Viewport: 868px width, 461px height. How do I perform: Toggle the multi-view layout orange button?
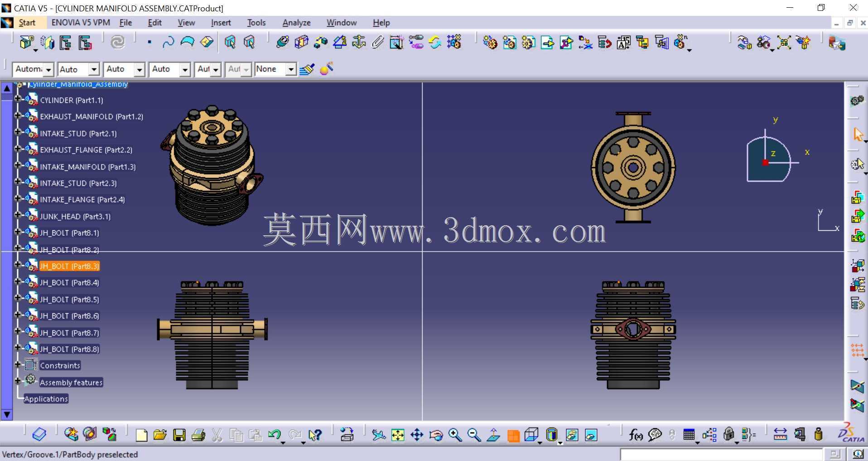point(513,435)
